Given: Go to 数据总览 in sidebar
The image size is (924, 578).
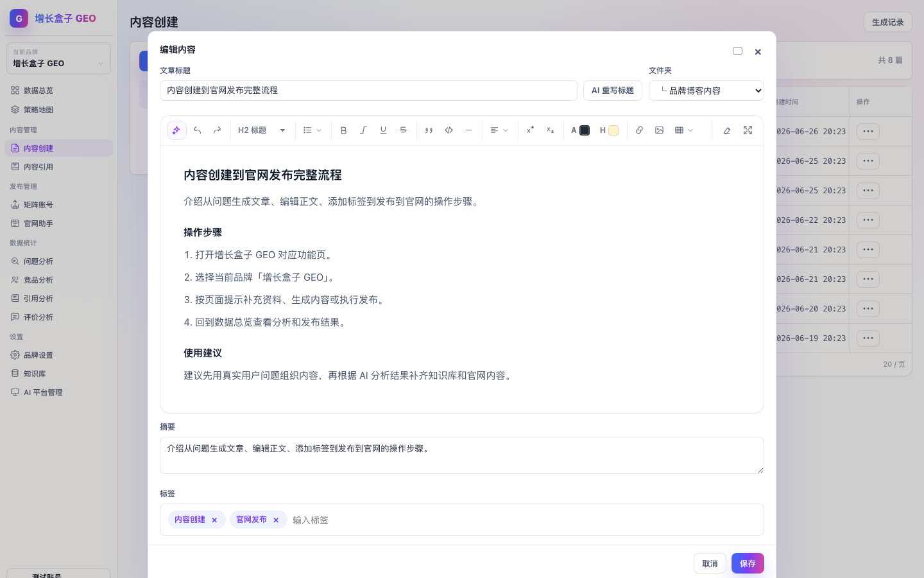Looking at the screenshot, I should pos(58,91).
